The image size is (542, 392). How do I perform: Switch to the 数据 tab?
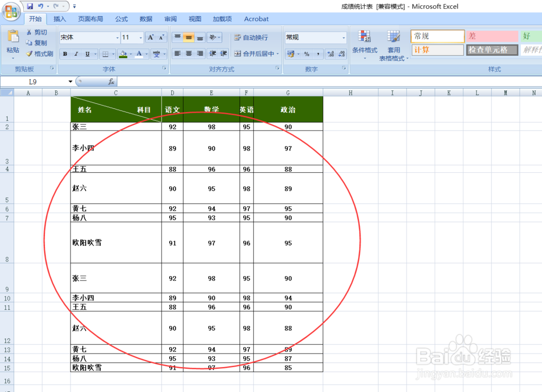click(x=146, y=19)
